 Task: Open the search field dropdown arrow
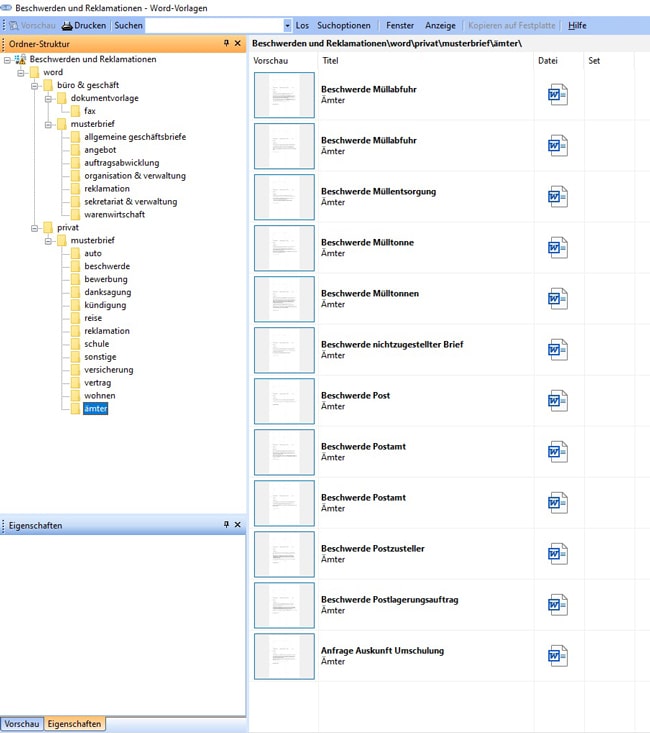click(288, 25)
